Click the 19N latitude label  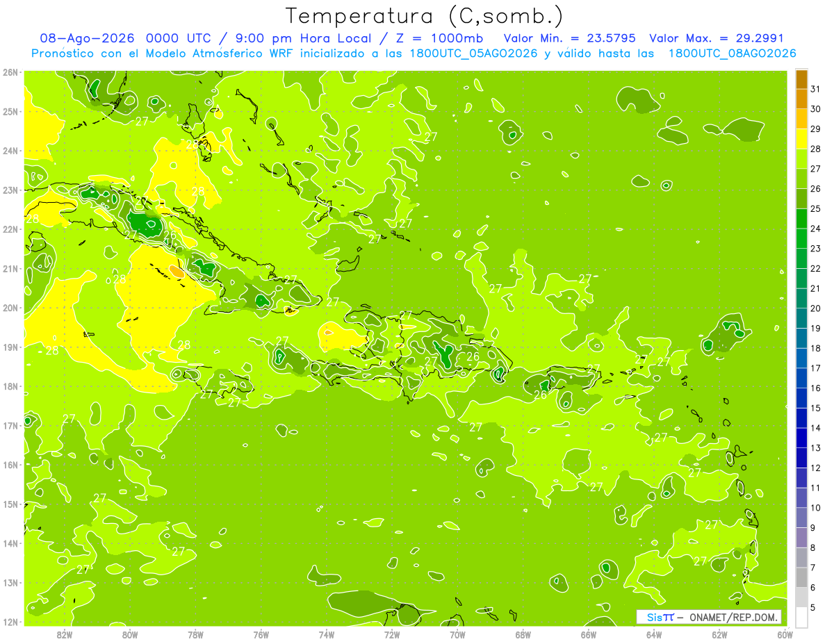coord(10,347)
